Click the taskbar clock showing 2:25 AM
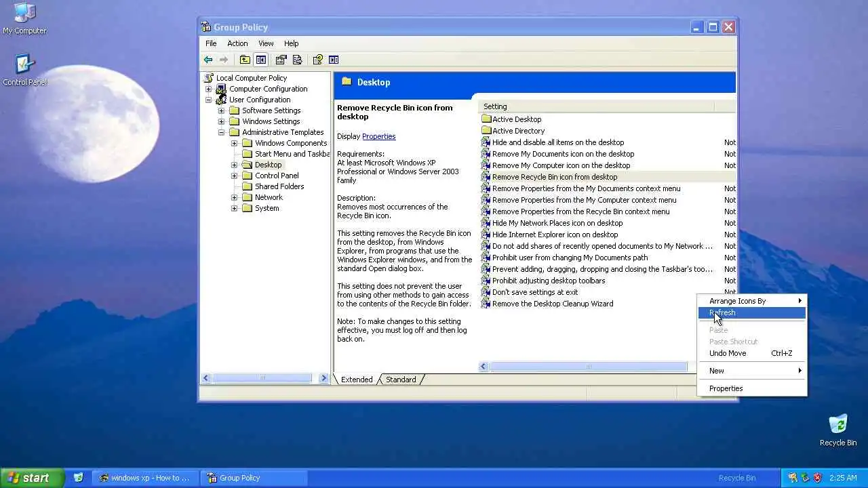The width and height of the screenshot is (868, 488). click(843, 478)
